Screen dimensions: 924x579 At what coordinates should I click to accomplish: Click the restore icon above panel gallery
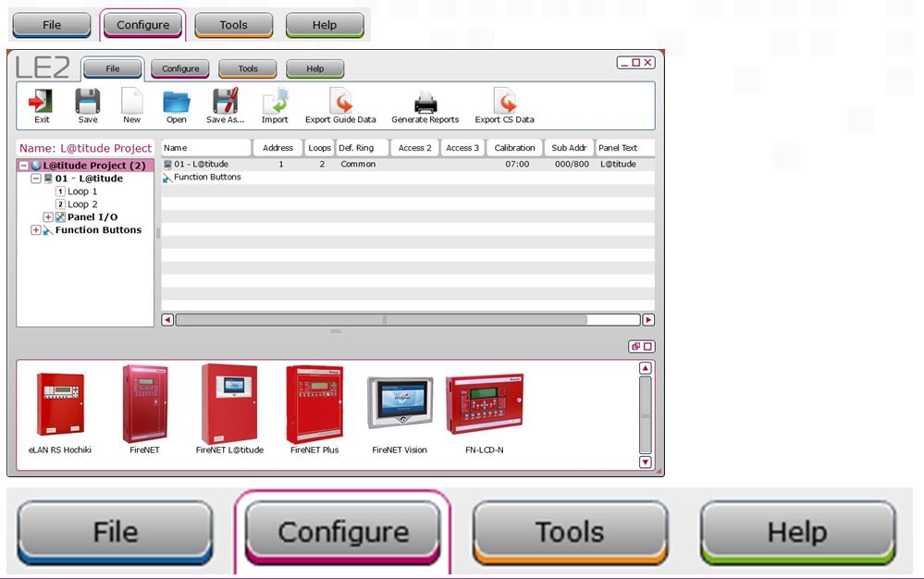[635, 346]
